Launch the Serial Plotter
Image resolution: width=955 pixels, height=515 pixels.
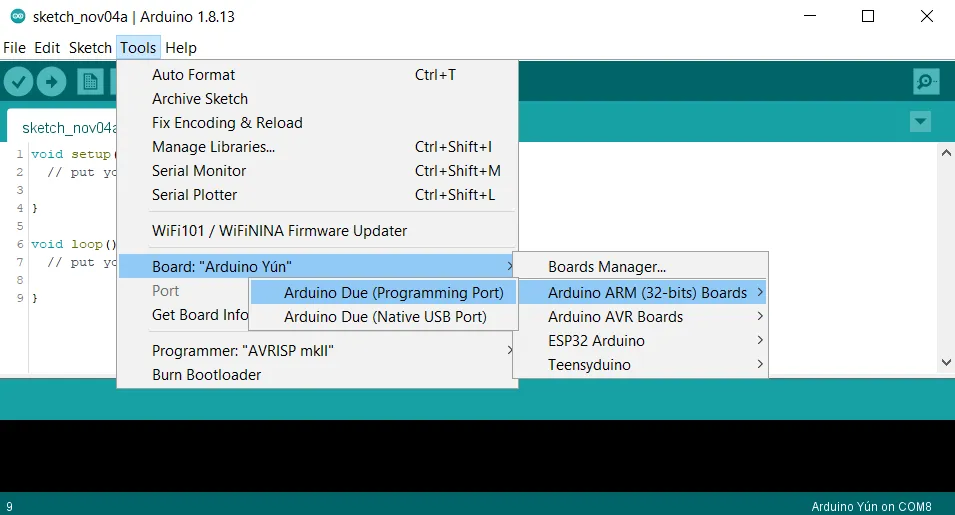pos(195,195)
